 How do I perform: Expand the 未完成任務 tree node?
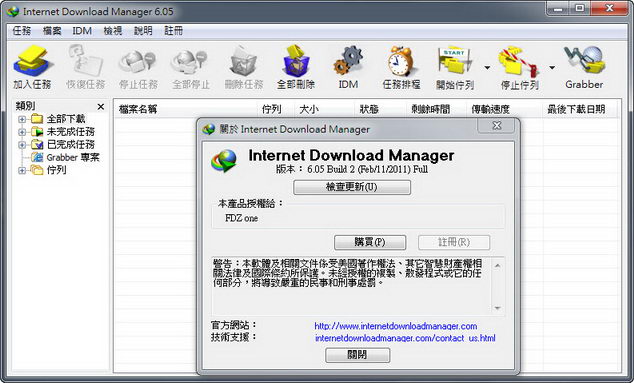[22, 132]
